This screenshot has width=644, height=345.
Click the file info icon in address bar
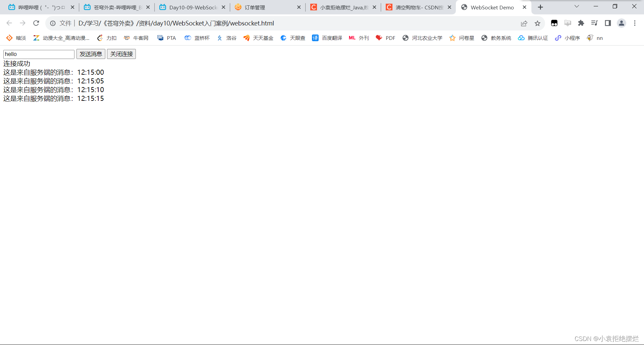click(x=53, y=23)
